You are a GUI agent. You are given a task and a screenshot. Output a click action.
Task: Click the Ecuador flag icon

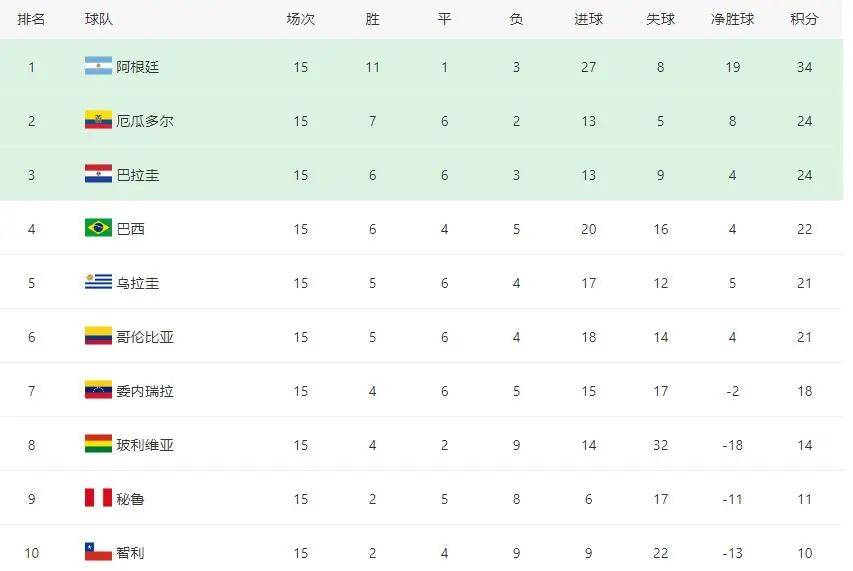click(98, 120)
